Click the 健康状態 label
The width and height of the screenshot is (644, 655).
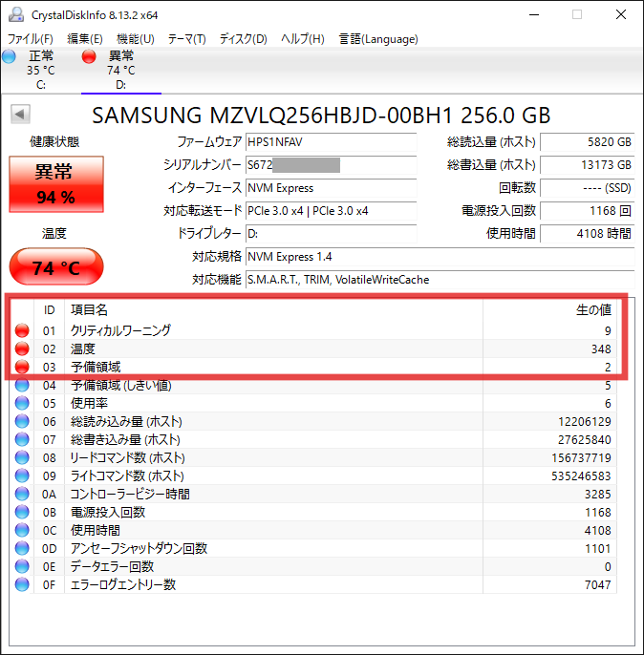point(54,142)
